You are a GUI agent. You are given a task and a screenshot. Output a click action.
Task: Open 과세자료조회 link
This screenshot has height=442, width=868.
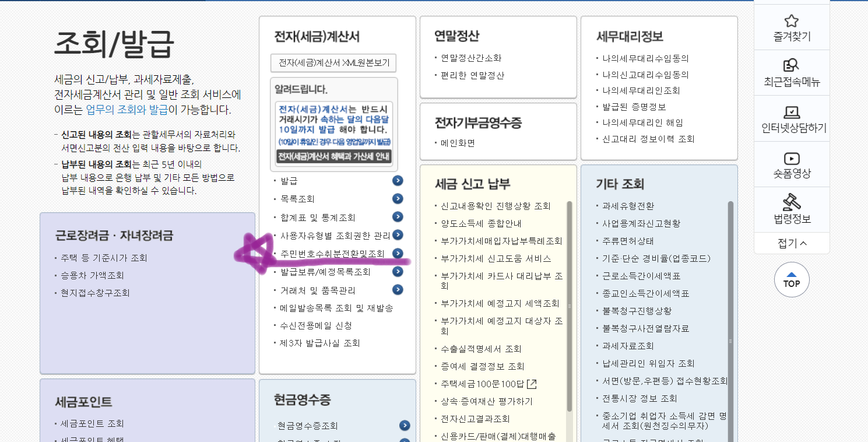[x=628, y=346]
